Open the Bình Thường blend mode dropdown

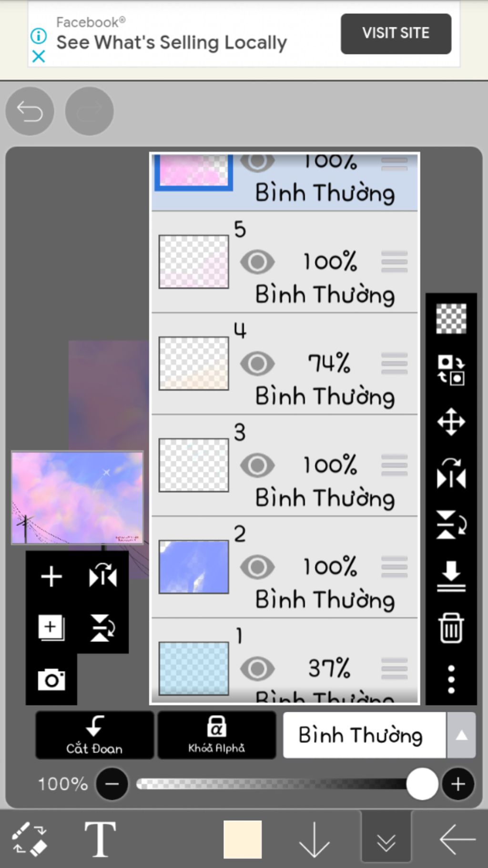[364, 735]
